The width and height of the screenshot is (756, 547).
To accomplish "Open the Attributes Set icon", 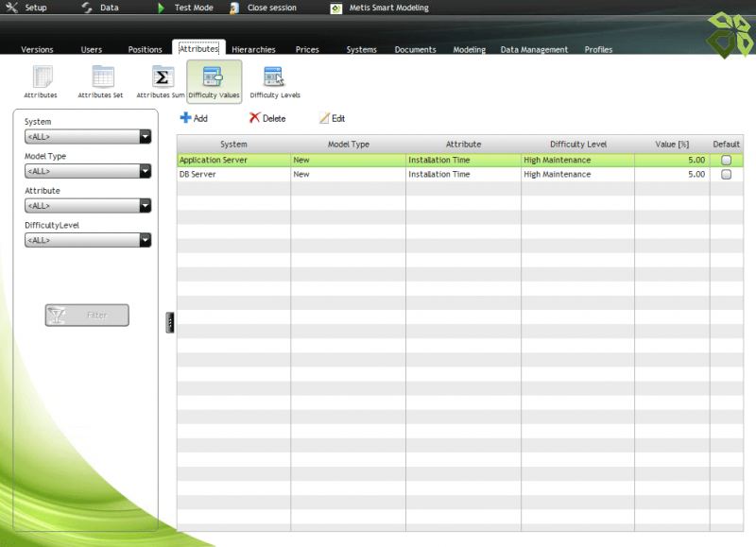I will [101, 77].
